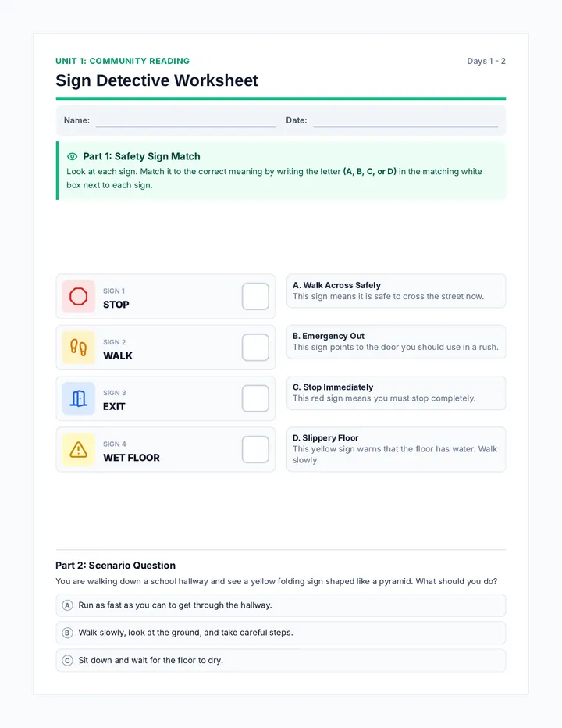The width and height of the screenshot is (562, 728).
Task: Choose option B Walk slowly
Action: (281, 633)
